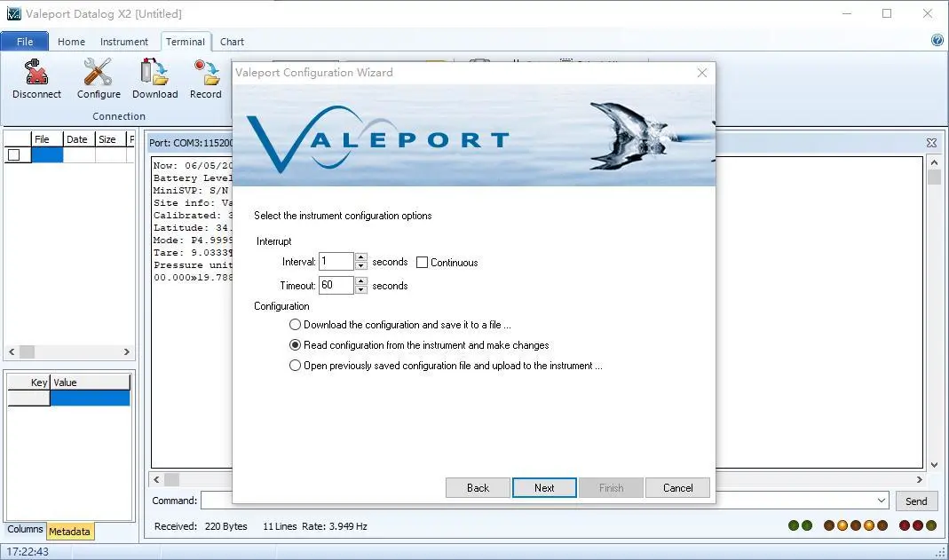Increase the Timeout value with up arrow
Viewport: 949px width, 560px height.
360,280
